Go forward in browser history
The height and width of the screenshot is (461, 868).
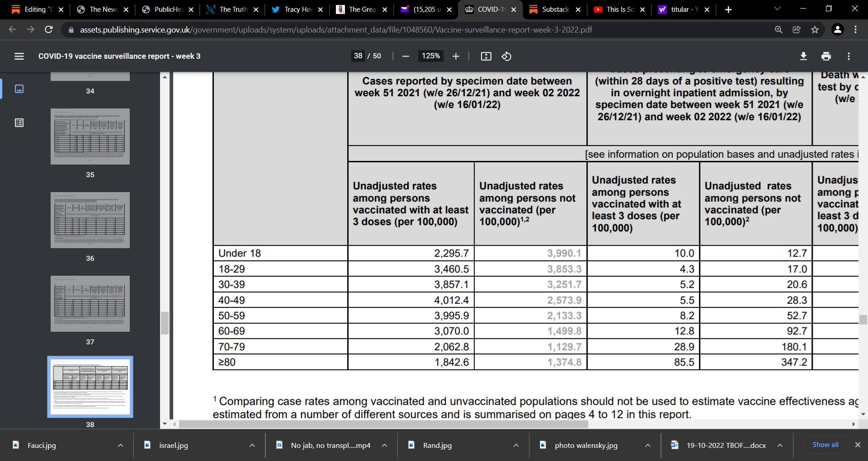coord(31,29)
